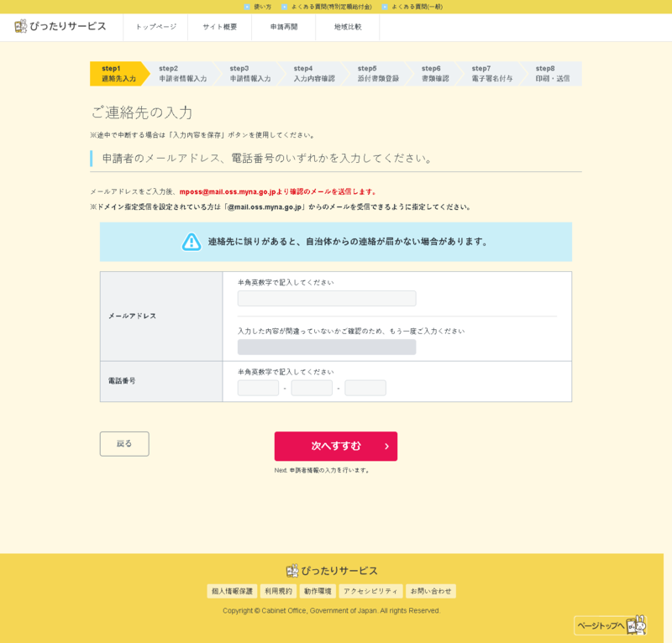Click the 戻る back button

tap(124, 444)
